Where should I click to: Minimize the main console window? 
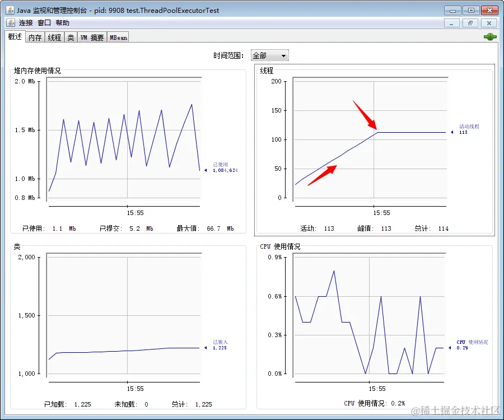pyautogui.click(x=452, y=11)
